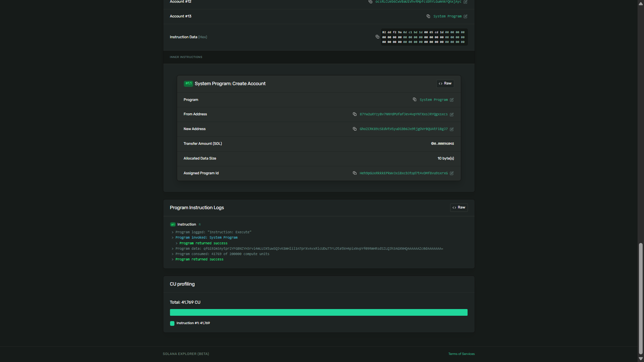Click the green CU profiling bar

319,312
